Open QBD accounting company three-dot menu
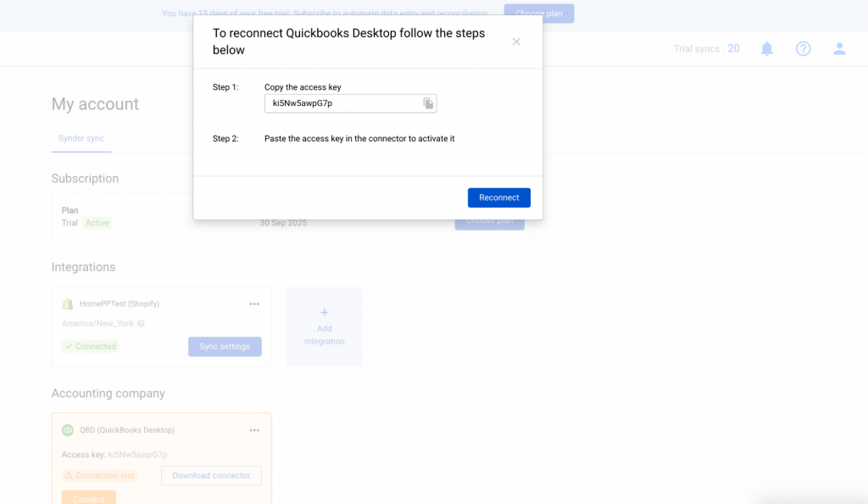This screenshot has width=868, height=504. [254, 430]
